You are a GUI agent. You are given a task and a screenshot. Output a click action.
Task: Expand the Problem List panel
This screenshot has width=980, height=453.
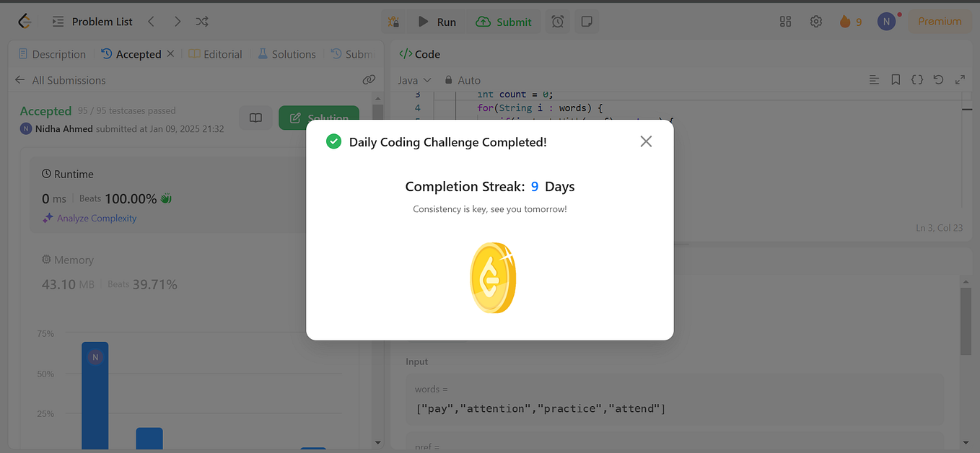[58, 21]
